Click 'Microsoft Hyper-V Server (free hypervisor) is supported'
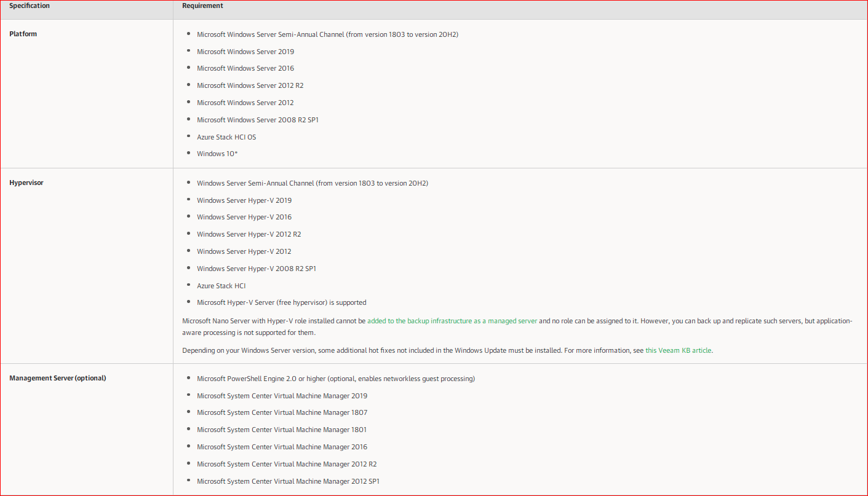Screen dimensions: 868x496 [x=282, y=302]
